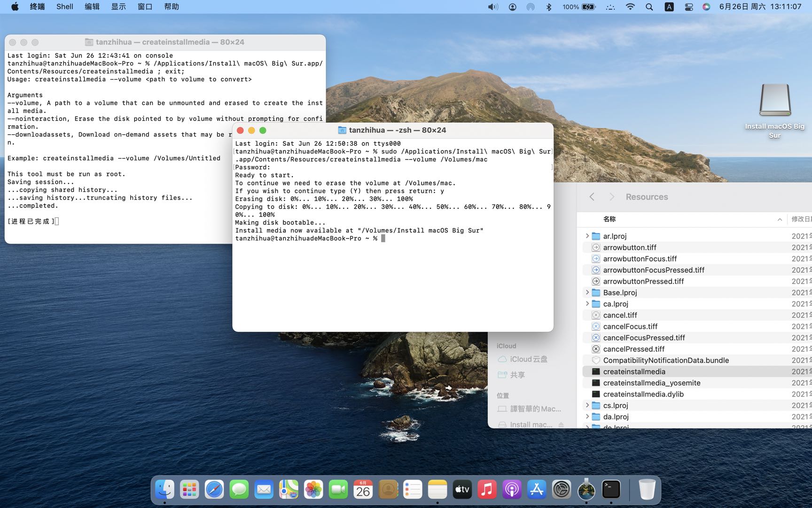
Task: Click Install macOS Big Sur Dock icon
Action: pyautogui.click(x=586, y=490)
